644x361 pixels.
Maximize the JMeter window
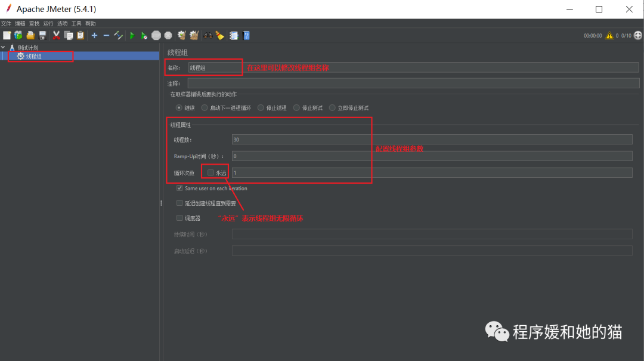coord(599,9)
